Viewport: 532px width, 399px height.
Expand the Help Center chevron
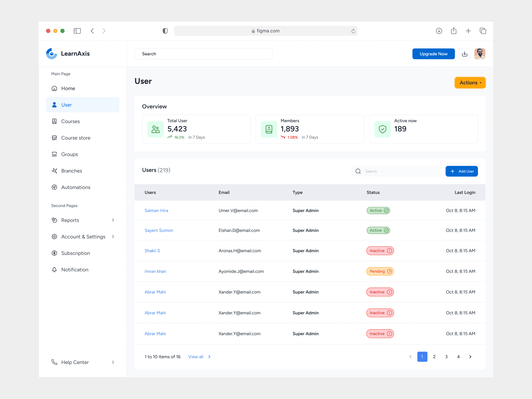coord(113,362)
